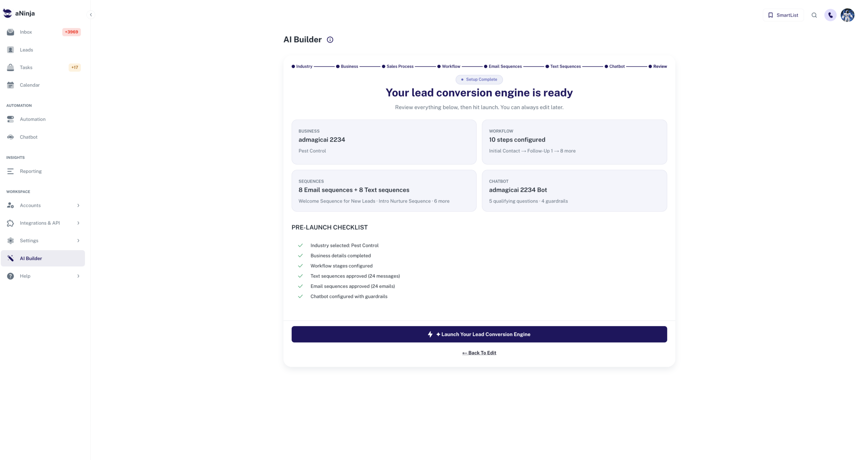868x460 pixels.
Task: Click the 'Setup Complete' status pill
Action: click(x=479, y=79)
